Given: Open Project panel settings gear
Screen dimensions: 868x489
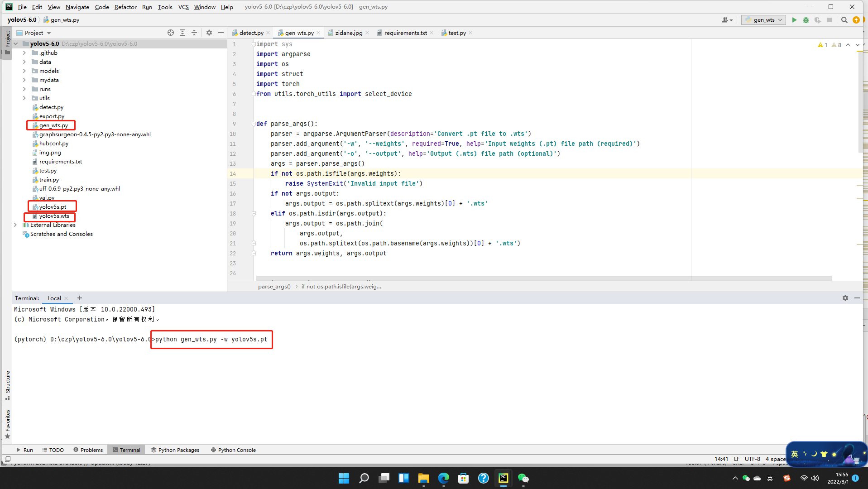Looking at the screenshot, I should pos(209,33).
